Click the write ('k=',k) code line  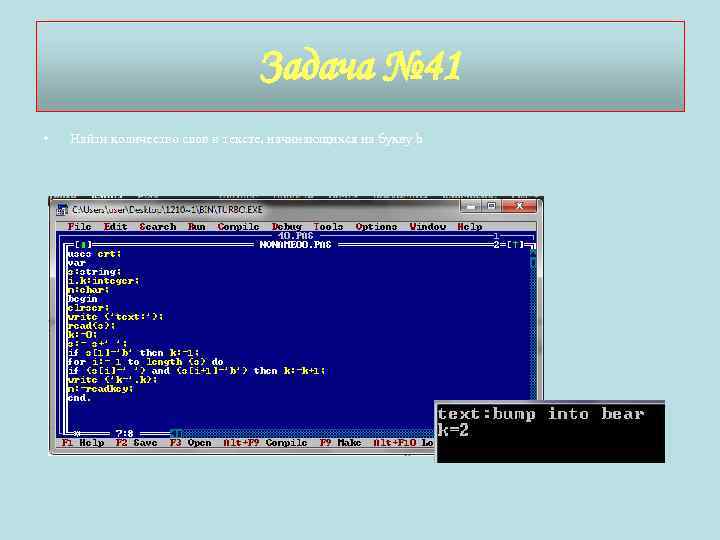tap(112, 380)
